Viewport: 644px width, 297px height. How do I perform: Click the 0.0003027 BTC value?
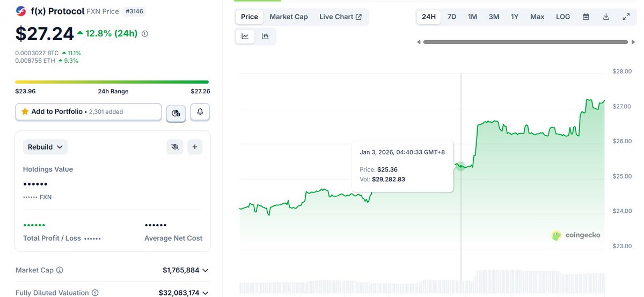[x=37, y=53]
